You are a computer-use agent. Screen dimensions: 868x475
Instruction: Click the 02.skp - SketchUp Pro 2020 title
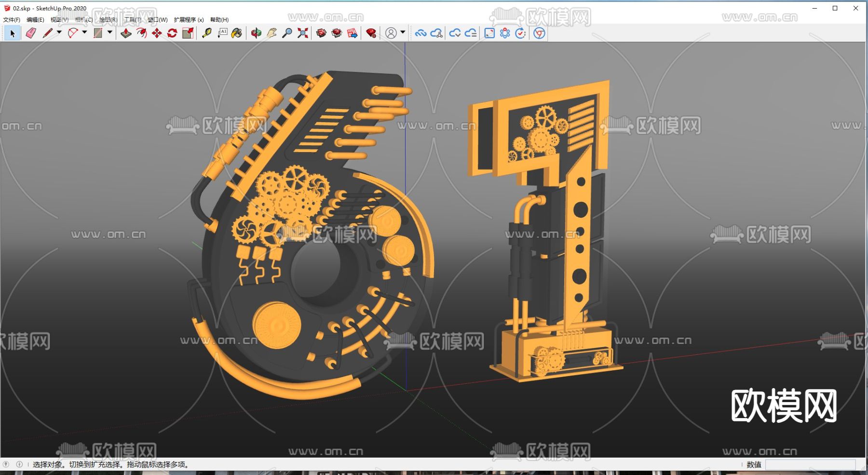pos(50,8)
